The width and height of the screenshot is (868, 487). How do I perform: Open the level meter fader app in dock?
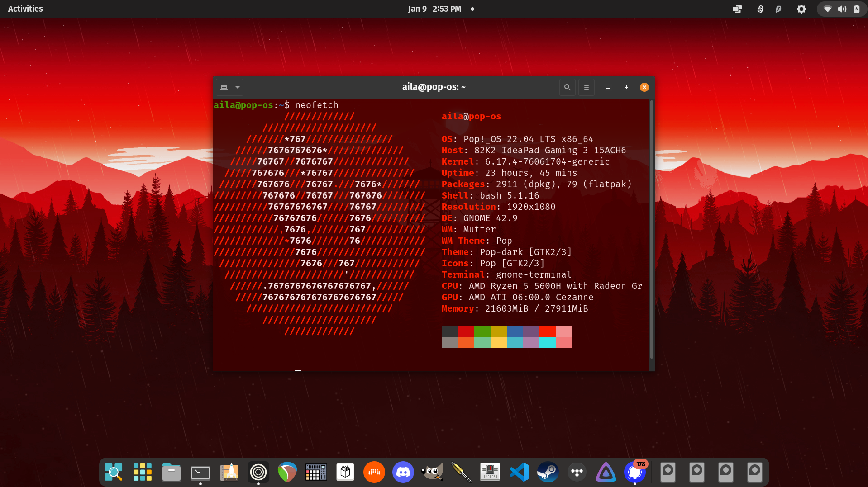490,472
